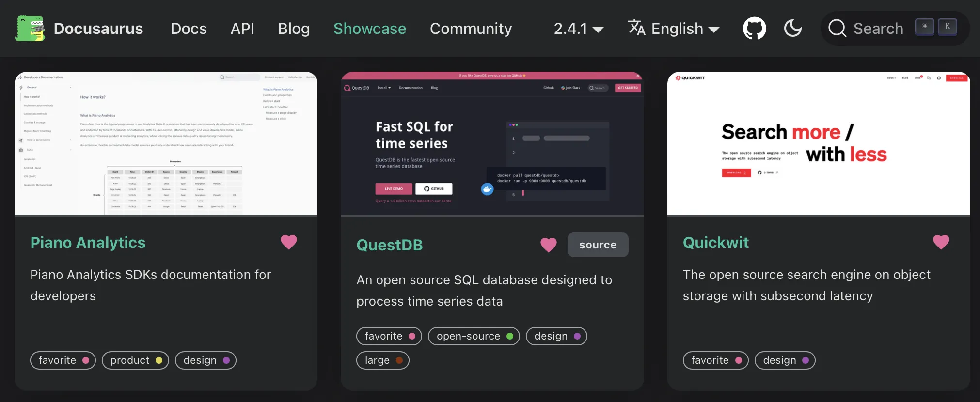Screen dimensions: 980x402
Task: Open the Community page
Action: (471, 29)
